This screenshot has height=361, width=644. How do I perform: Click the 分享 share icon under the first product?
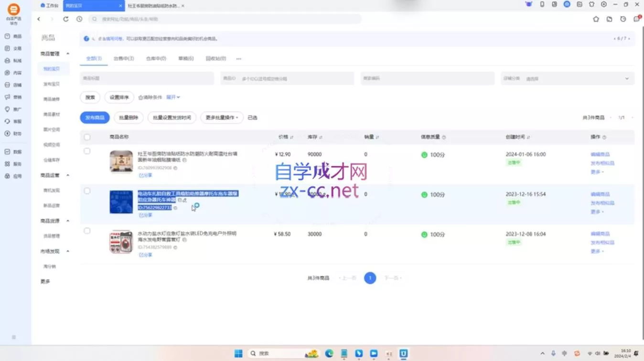(x=144, y=175)
